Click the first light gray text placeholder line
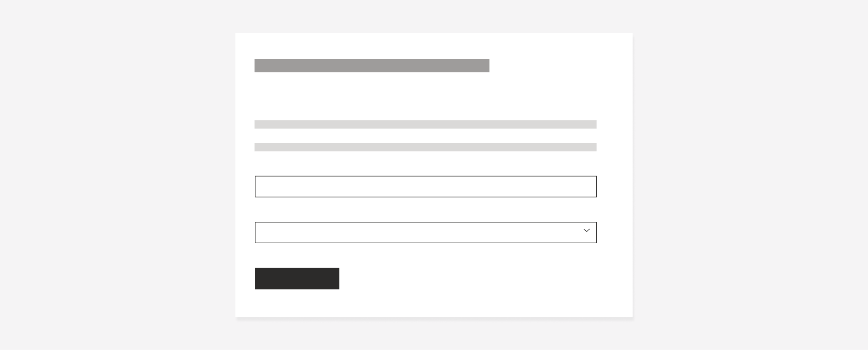 pos(426,124)
